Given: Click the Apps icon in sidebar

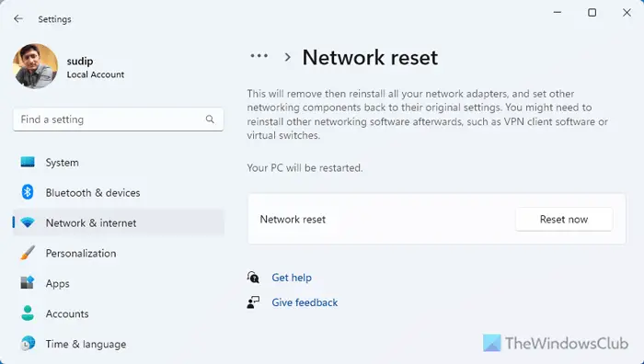Looking at the screenshot, I should [x=28, y=283].
